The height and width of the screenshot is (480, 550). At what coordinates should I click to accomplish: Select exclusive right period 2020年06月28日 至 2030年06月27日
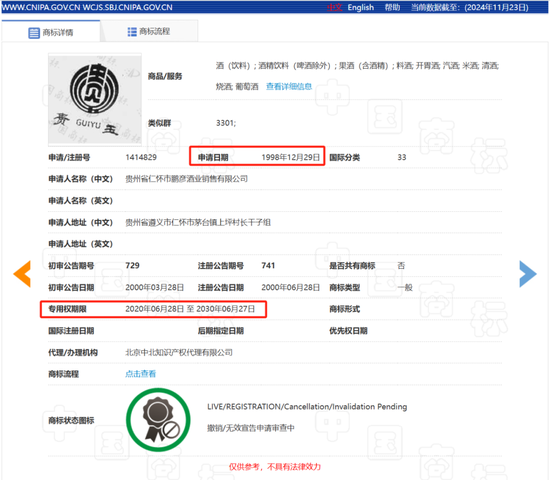pyautogui.click(x=190, y=309)
